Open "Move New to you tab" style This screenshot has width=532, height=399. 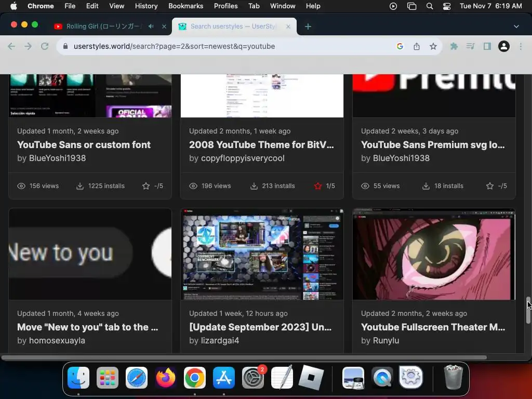[87, 327]
